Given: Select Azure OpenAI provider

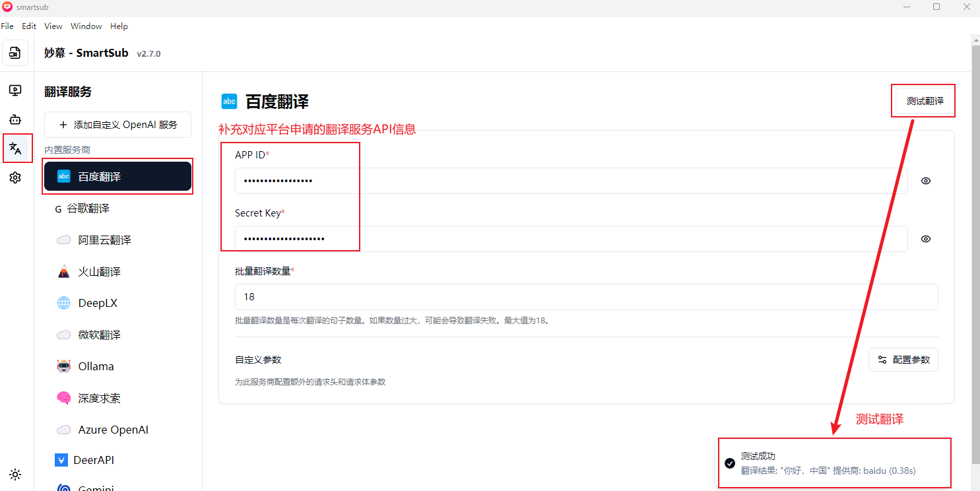Looking at the screenshot, I should click(117, 430).
